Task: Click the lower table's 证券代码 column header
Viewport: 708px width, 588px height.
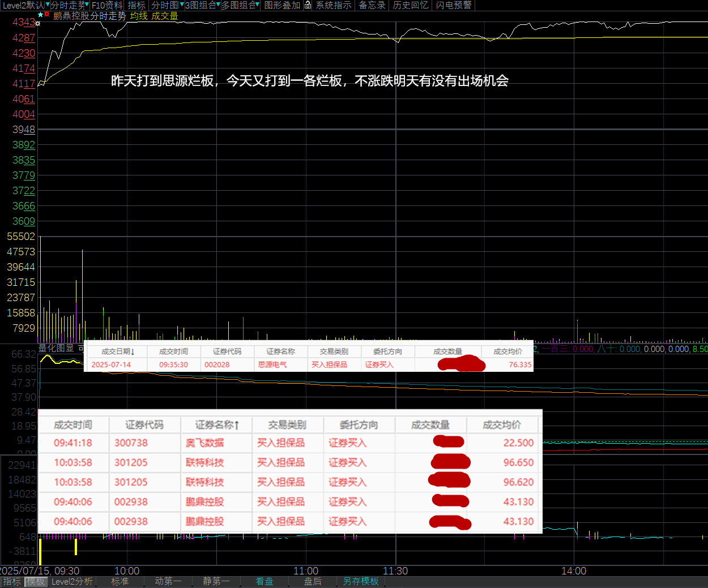Action: 144,425
